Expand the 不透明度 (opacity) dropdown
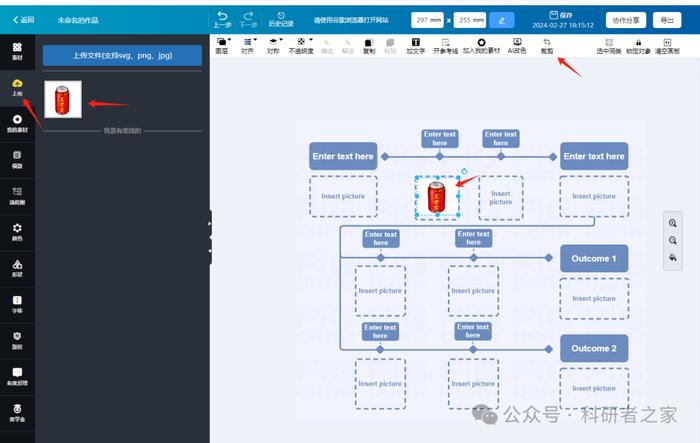Viewport: 700px width, 443px height. coord(301,46)
